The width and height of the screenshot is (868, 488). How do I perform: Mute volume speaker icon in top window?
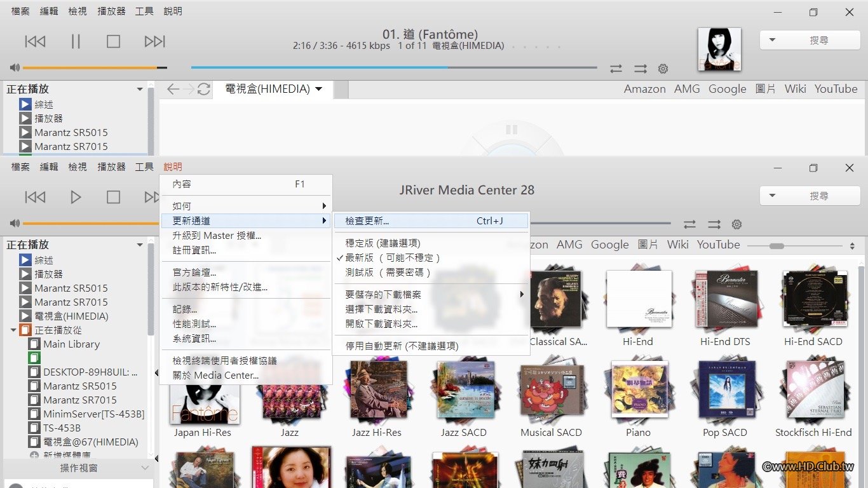pyautogui.click(x=15, y=68)
